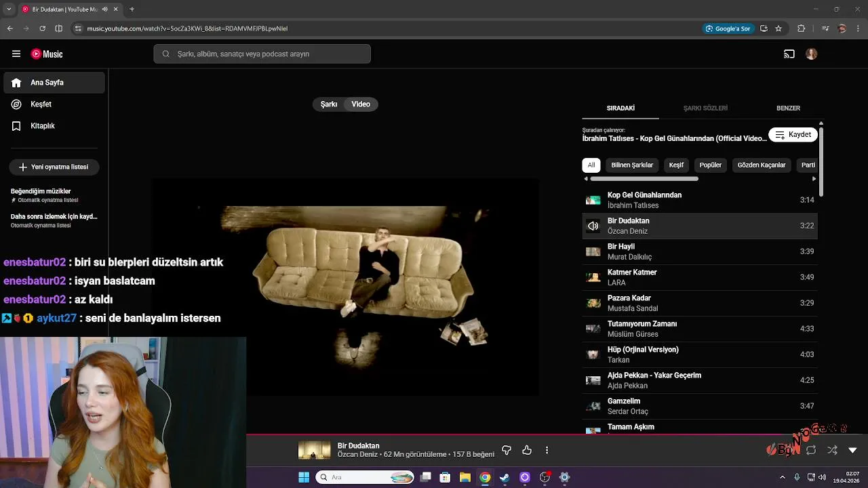Screen dimensions: 868x488
Task: Open Keşfet in the sidebar
Action: [x=54, y=104]
